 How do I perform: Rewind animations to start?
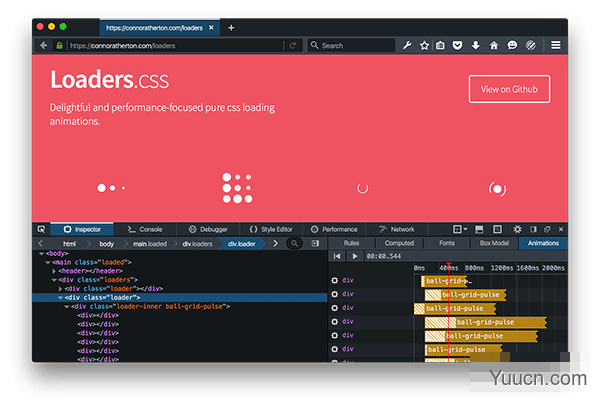click(x=337, y=256)
